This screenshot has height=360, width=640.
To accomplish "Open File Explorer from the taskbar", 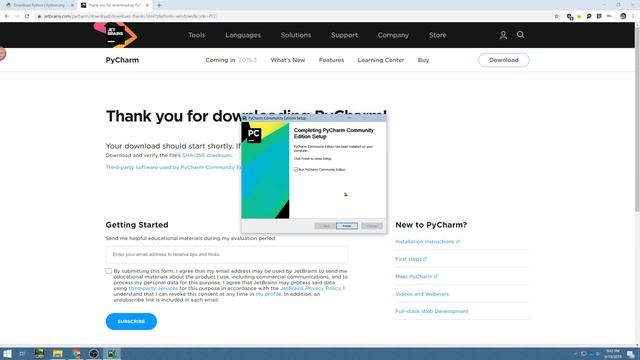I will 58,353.
